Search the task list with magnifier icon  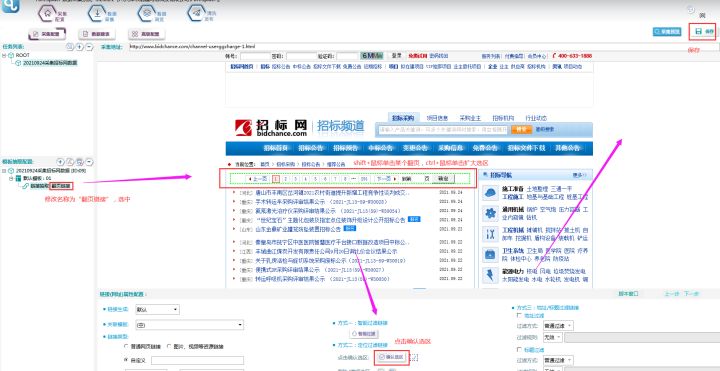69,47
